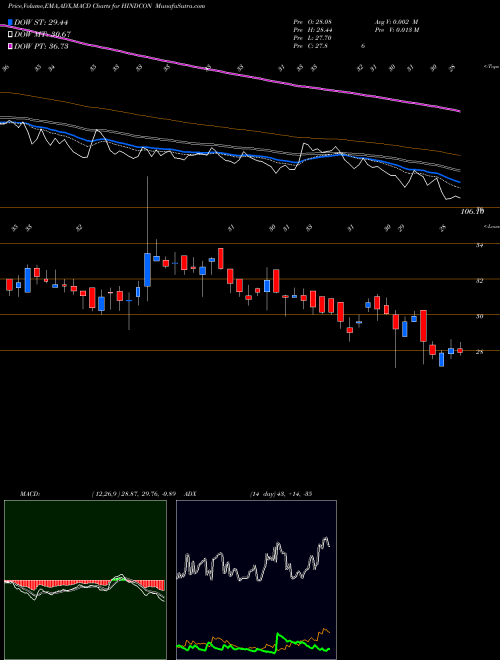Image resolution: width=500 pixels, height=660 pixels.
Task: Click the 30 price axis label
Action: (x=479, y=316)
